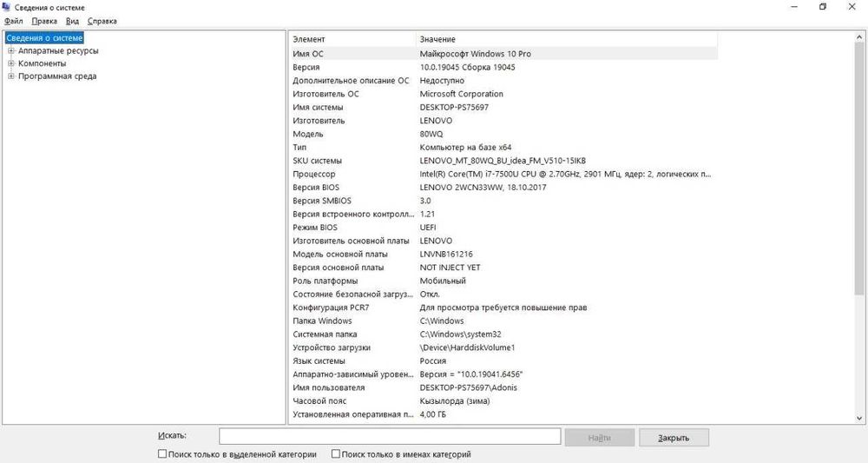Screen dimensions: 868x463
Task: Select value LNVNB161216
Action: click(x=446, y=255)
